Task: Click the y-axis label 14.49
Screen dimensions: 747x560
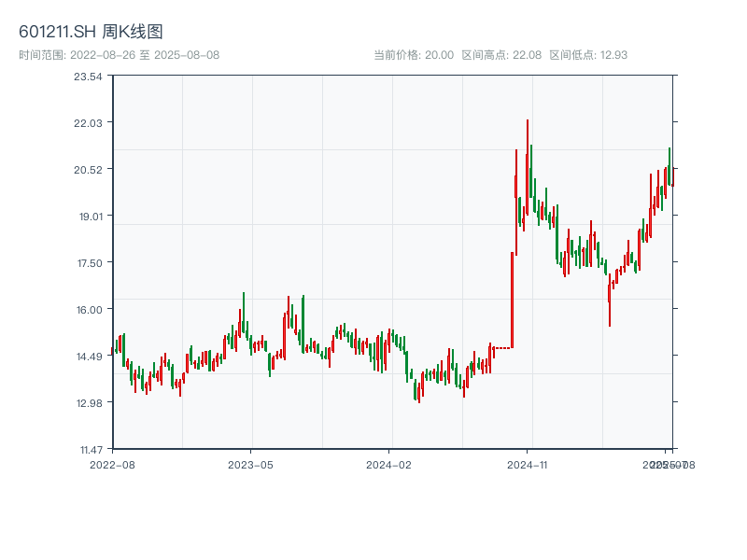Action: [89, 357]
